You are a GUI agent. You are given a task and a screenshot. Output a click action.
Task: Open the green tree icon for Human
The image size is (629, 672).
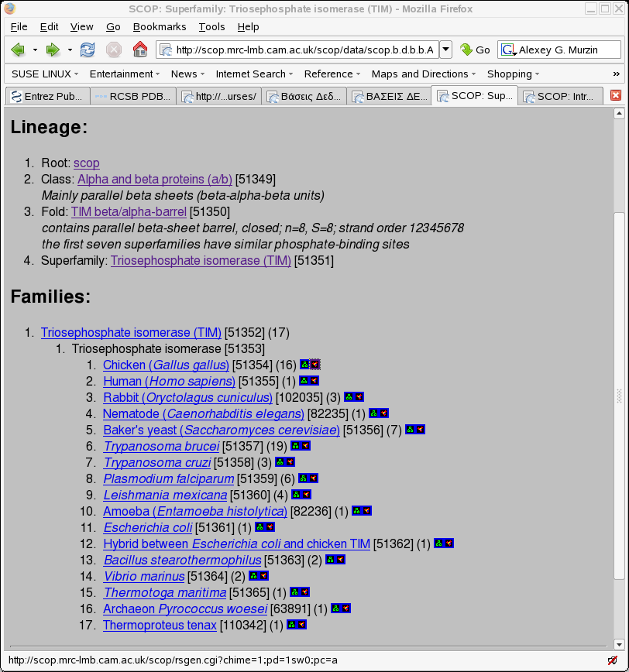coord(304,381)
